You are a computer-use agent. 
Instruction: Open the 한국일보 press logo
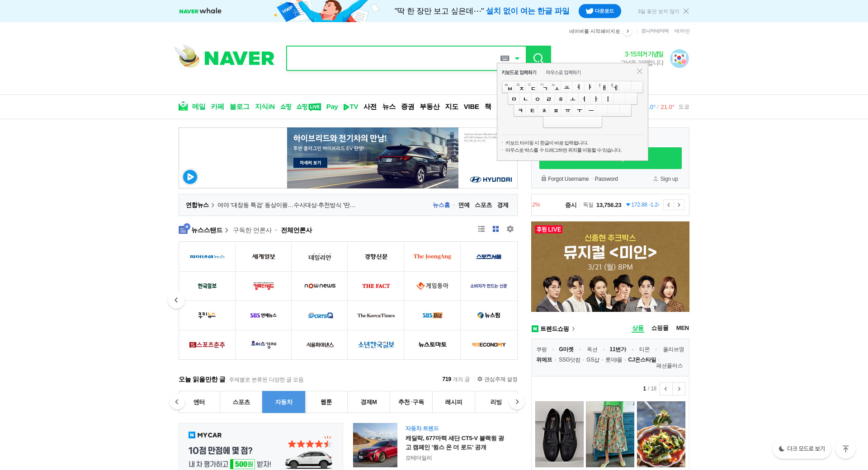pyautogui.click(x=207, y=286)
